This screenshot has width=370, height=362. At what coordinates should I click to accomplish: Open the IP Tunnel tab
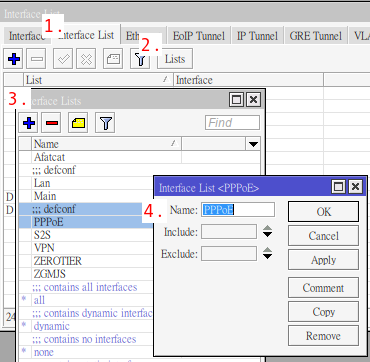(257, 36)
